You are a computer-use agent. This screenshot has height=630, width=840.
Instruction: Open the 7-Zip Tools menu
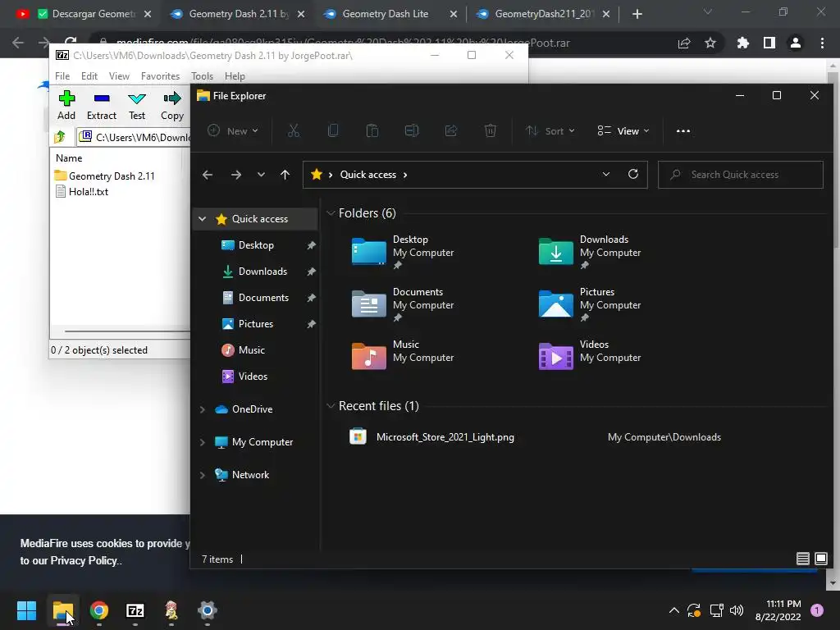(x=202, y=76)
